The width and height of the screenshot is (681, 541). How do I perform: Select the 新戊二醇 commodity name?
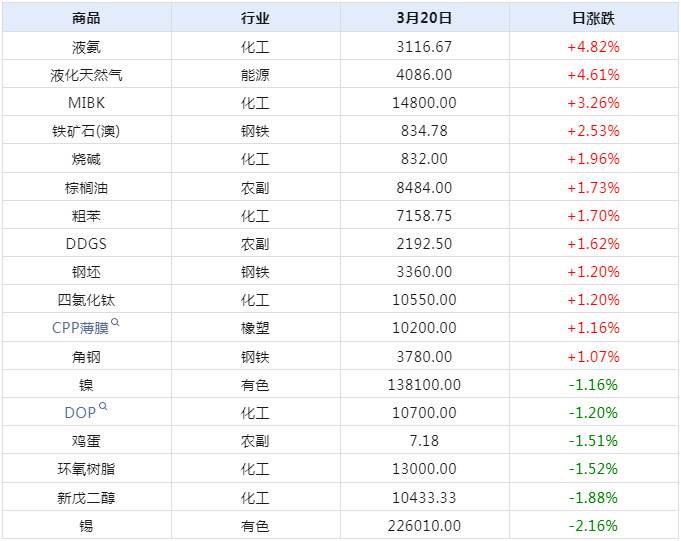click(x=87, y=497)
